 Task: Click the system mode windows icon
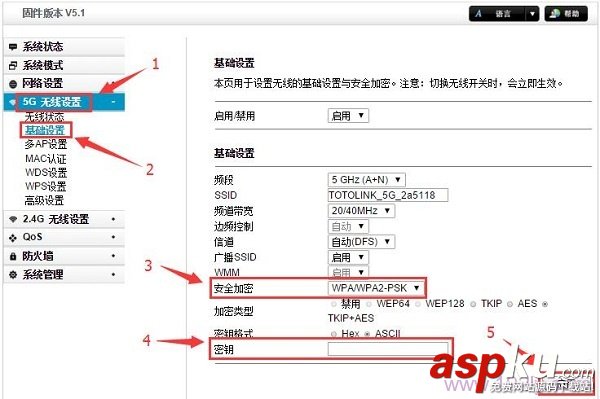13,65
